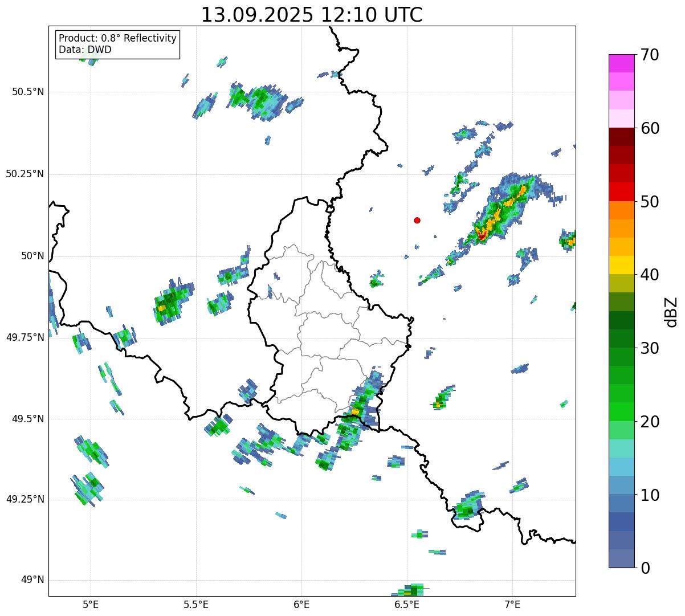Screen dimensions: 685x616
Task: Click the 50.25°N latitude label
Action: point(25,174)
